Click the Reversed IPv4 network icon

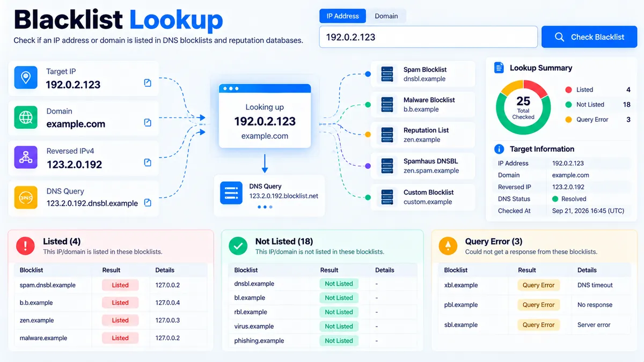coord(26,158)
